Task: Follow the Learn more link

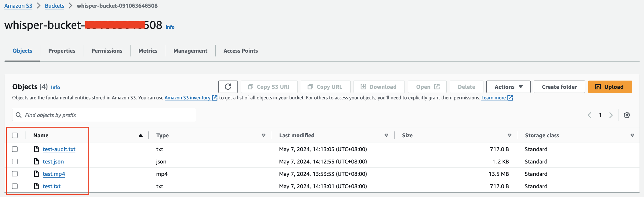Action: [493, 98]
